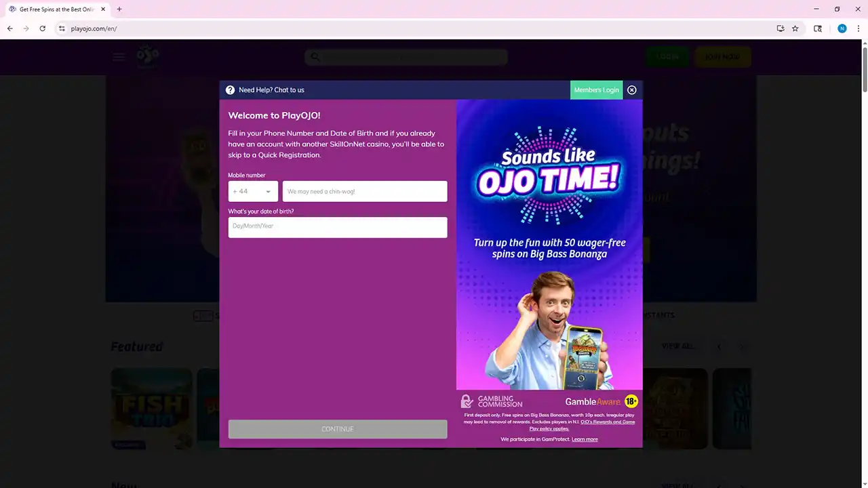Open a new browser tab
Screen dimensions: 868x488
[x=119, y=9]
